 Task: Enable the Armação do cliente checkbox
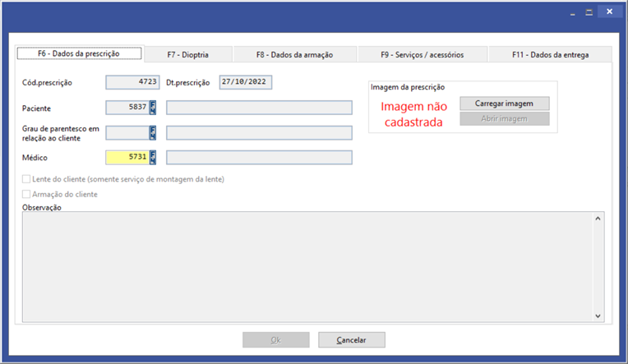27,195
